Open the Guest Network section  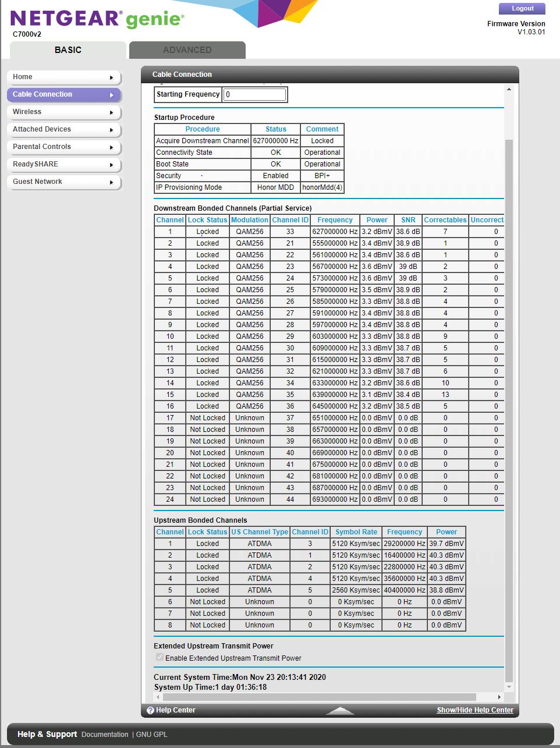tap(64, 182)
